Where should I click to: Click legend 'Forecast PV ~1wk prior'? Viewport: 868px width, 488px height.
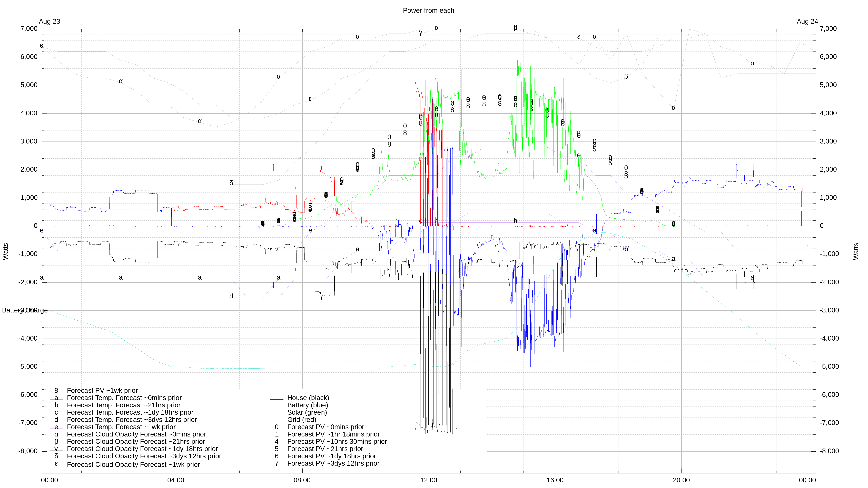102,391
